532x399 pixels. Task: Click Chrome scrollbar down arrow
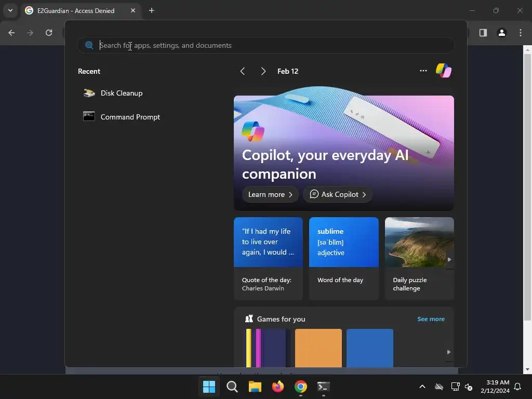(527, 369)
